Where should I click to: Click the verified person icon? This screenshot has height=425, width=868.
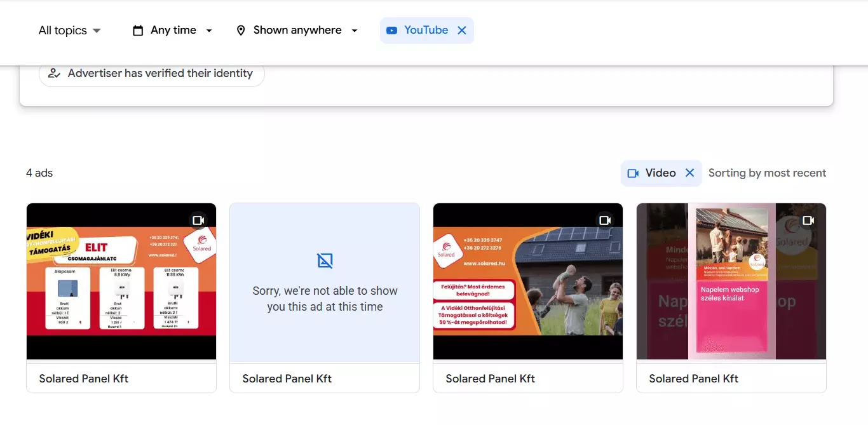pos(54,74)
